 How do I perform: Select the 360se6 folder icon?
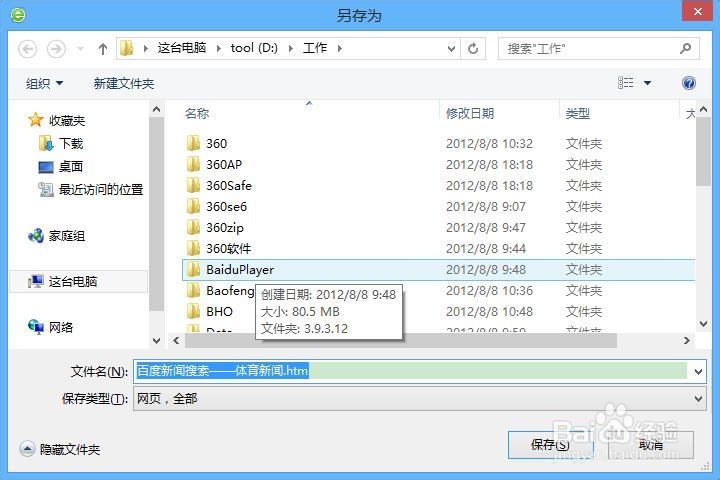pos(193,206)
